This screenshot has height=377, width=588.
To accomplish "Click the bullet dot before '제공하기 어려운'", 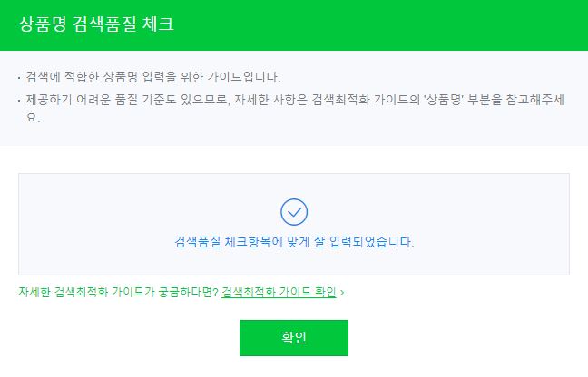I will click(x=19, y=101).
